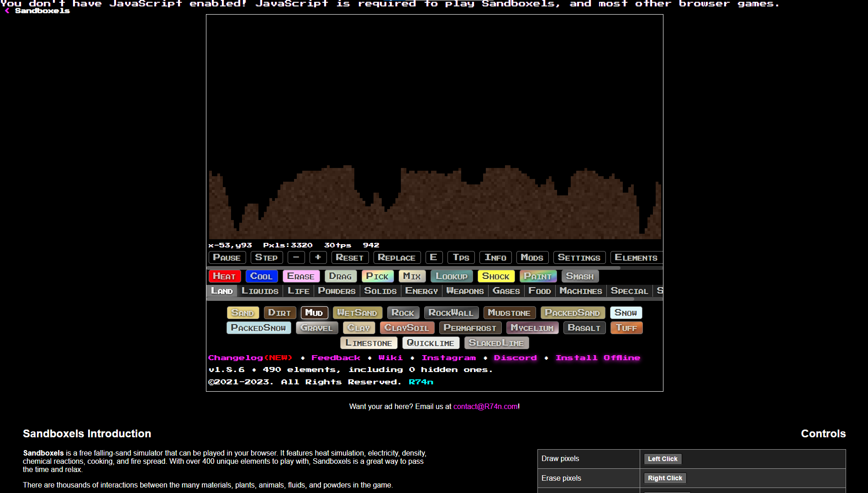This screenshot has height=493, width=868.
Task: Switch to the Liquids category tab
Action: (x=260, y=291)
